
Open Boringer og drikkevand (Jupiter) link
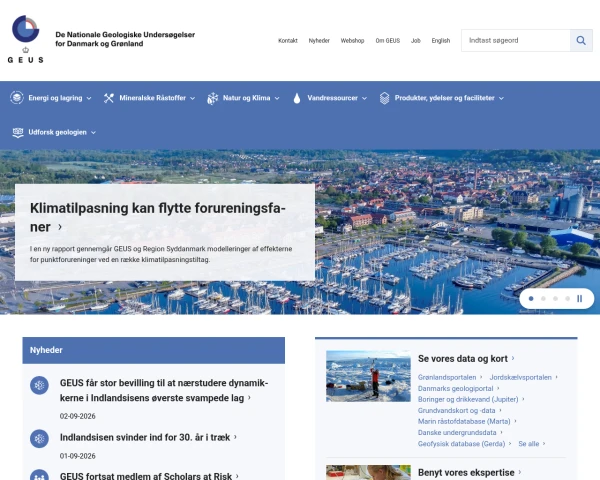tap(468, 399)
